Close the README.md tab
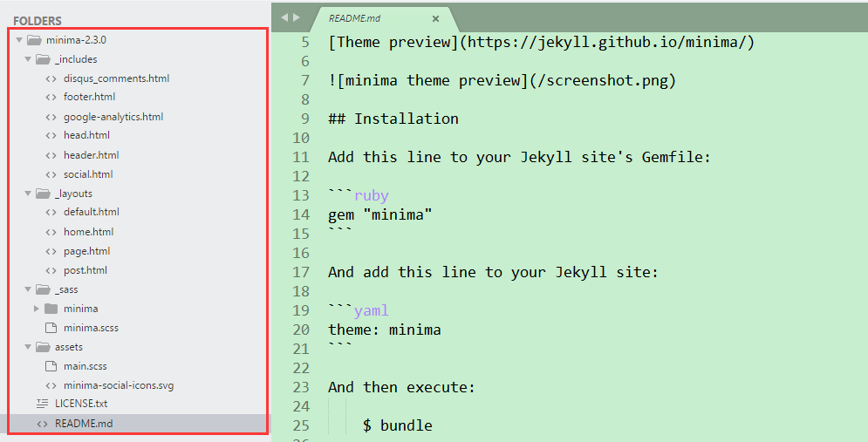 pos(435,19)
